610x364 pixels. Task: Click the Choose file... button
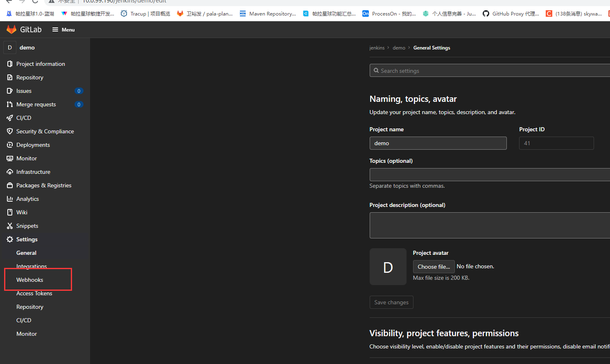pos(434,267)
